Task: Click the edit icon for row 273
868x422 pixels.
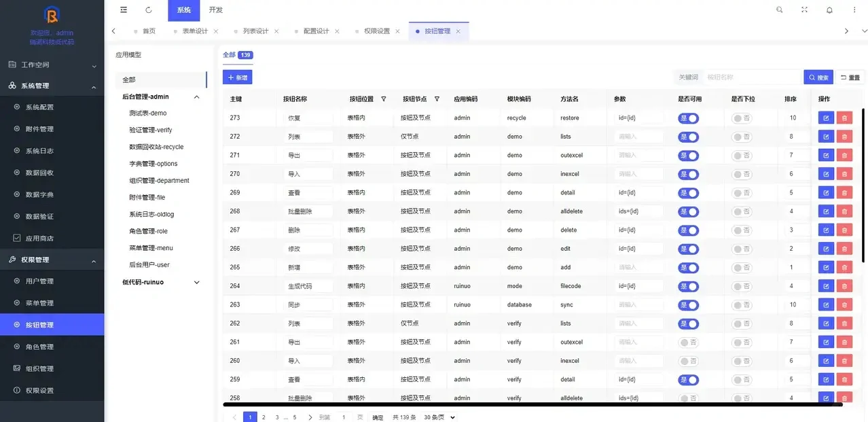Action: [825, 118]
